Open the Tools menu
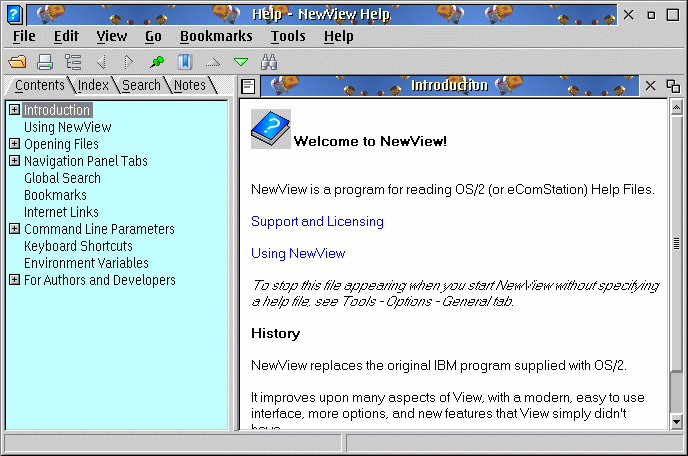Image resolution: width=688 pixels, height=456 pixels. tap(288, 36)
